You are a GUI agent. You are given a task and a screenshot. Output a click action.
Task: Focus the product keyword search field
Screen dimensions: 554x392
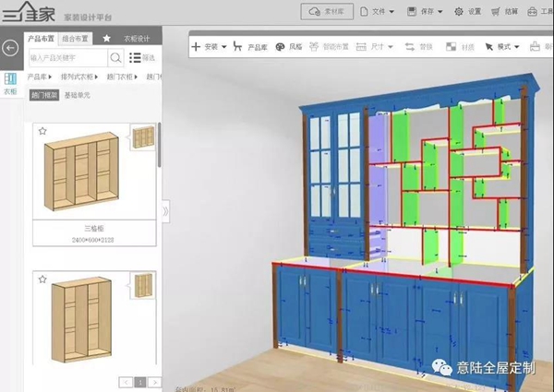click(x=67, y=57)
